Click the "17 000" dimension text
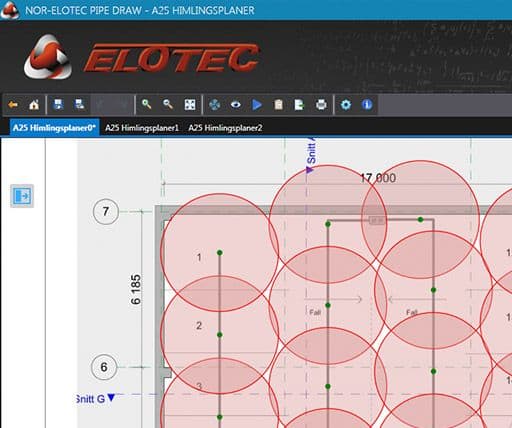Viewport: 512px width, 428px height. [378, 178]
